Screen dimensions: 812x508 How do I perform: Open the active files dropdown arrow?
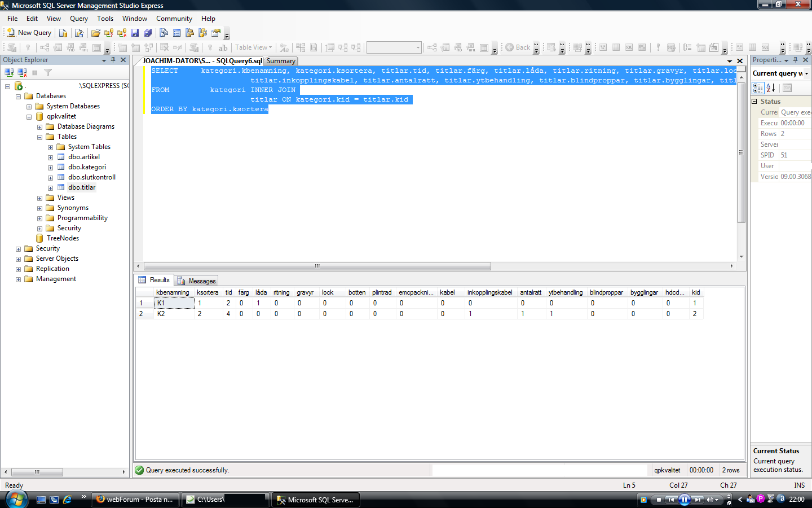pos(730,61)
